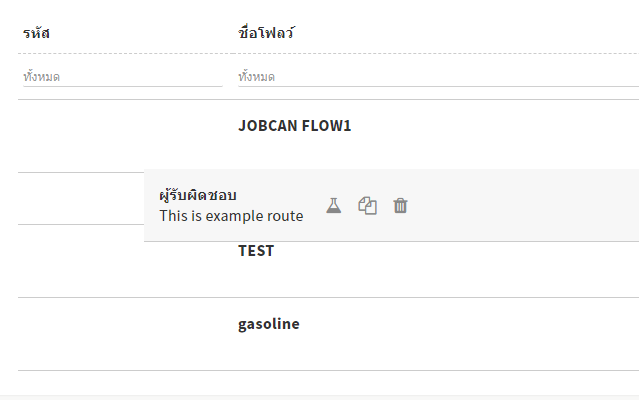Click the empty รหัส cell of TEST row

[80, 261]
